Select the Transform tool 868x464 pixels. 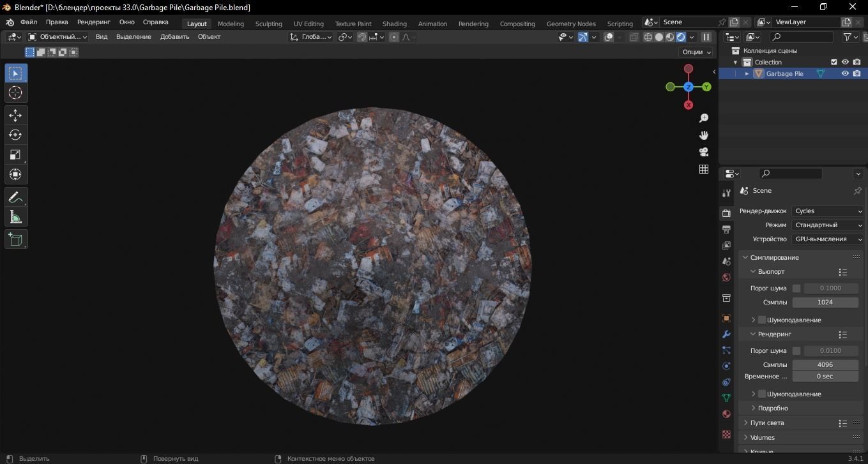click(15, 174)
